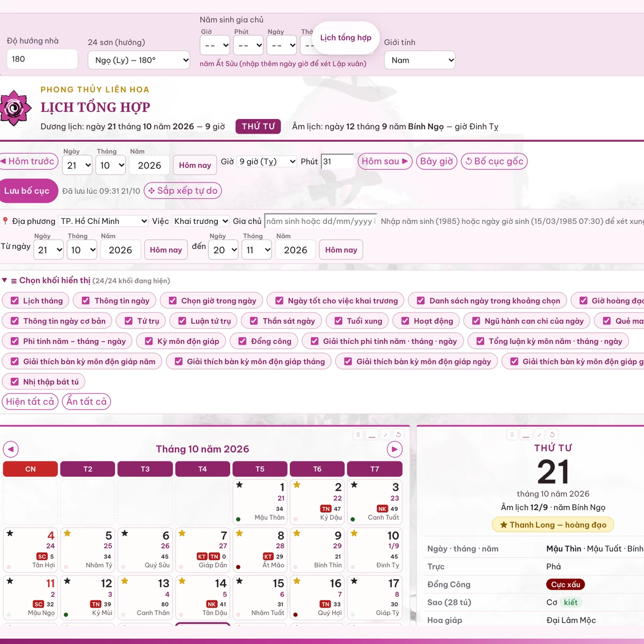Click the Sắp xếp tự do button

point(182,191)
